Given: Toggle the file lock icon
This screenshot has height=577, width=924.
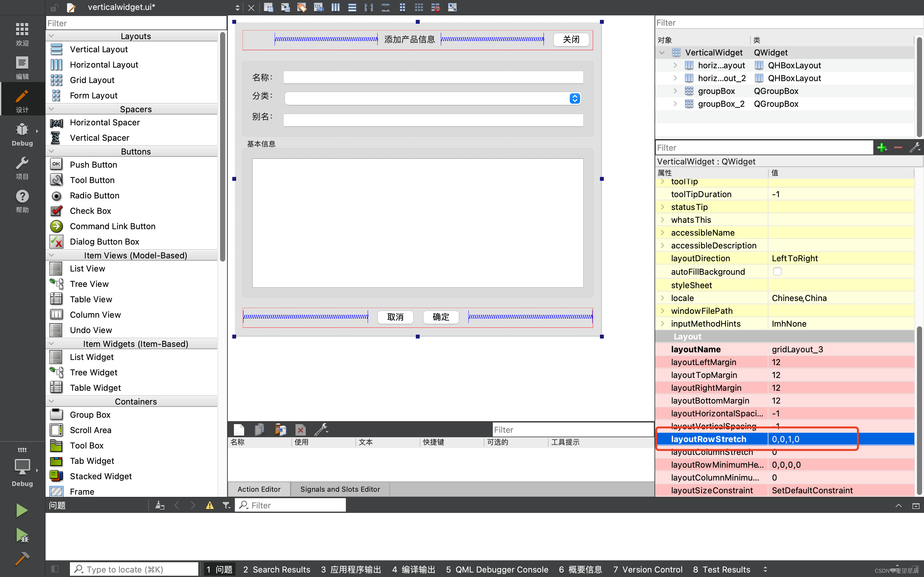Looking at the screenshot, I should [x=54, y=7].
